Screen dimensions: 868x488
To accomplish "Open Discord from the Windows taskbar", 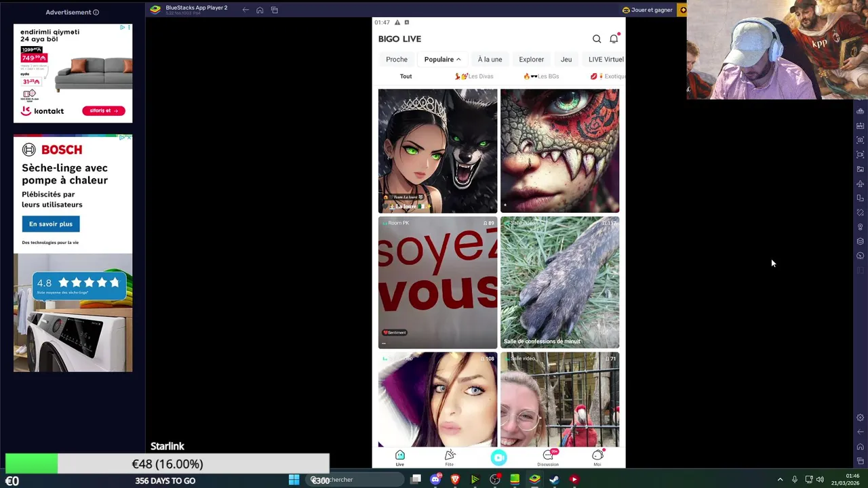I will (x=435, y=479).
